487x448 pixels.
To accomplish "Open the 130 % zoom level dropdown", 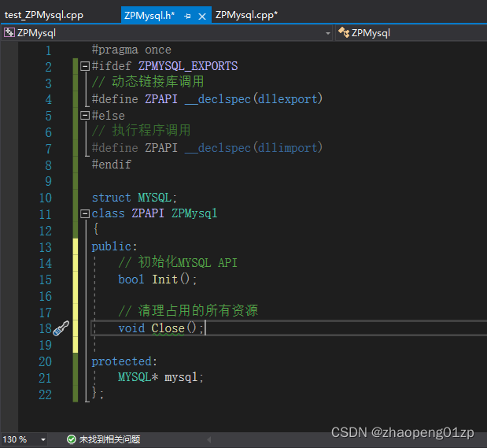I will coord(43,439).
